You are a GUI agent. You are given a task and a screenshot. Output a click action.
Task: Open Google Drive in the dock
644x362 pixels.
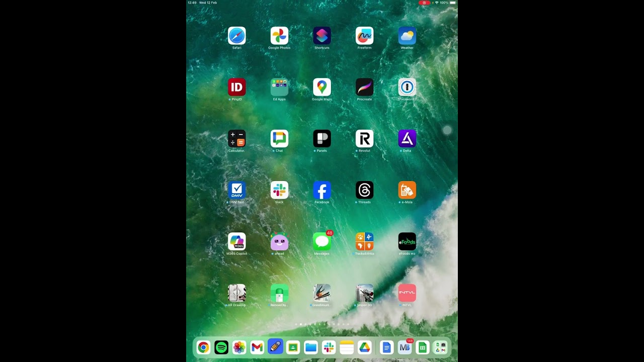coord(365,347)
